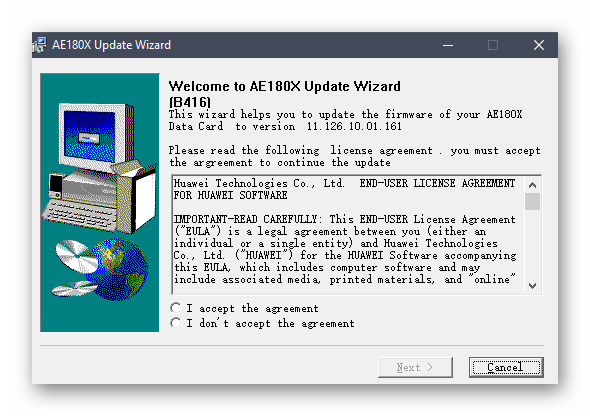Click inside the license agreement text box
590x416 pixels.
click(x=348, y=234)
